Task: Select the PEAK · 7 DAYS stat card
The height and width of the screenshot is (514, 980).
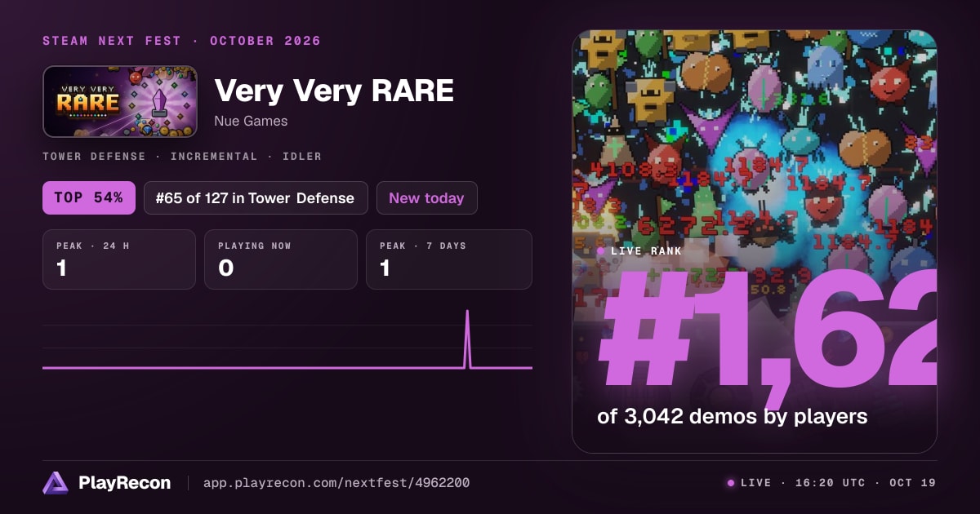Action: [x=449, y=259]
